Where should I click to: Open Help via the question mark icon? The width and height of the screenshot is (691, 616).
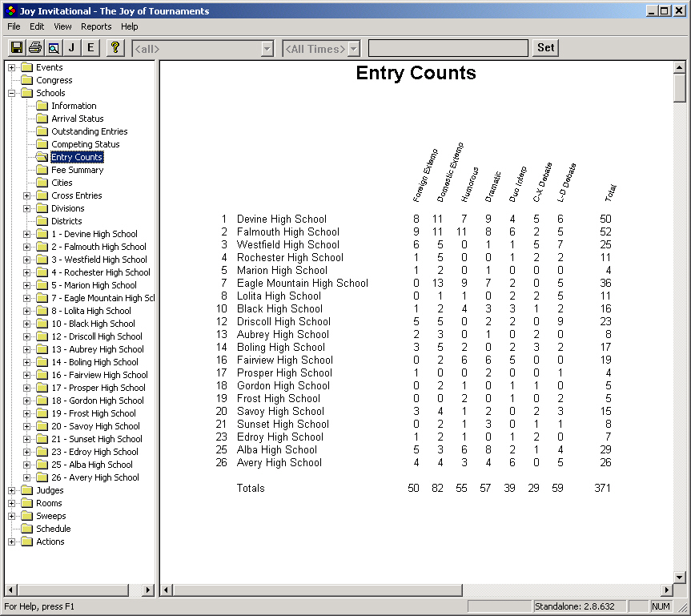click(114, 47)
